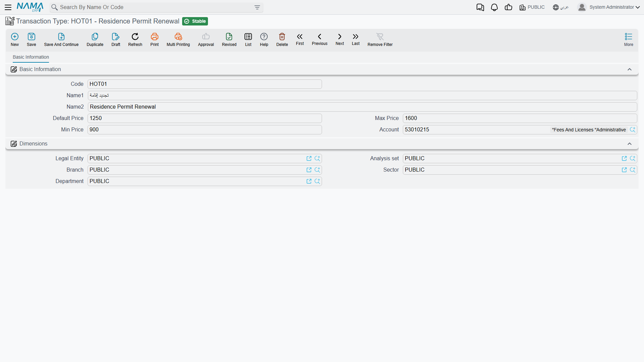Open Multi Printing
Viewport: 644px width, 362px height.
[178, 40]
